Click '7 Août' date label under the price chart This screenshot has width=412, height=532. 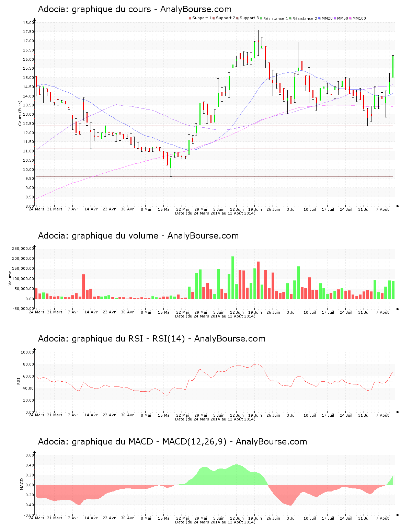pos(382,209)
